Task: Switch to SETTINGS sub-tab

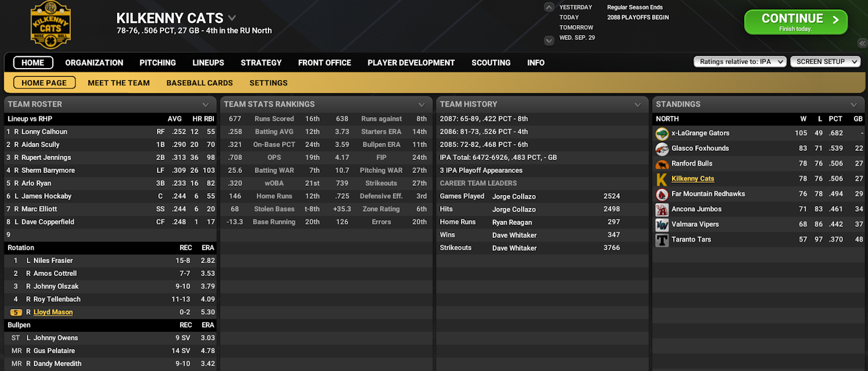Action: click(x=268, y=83)
